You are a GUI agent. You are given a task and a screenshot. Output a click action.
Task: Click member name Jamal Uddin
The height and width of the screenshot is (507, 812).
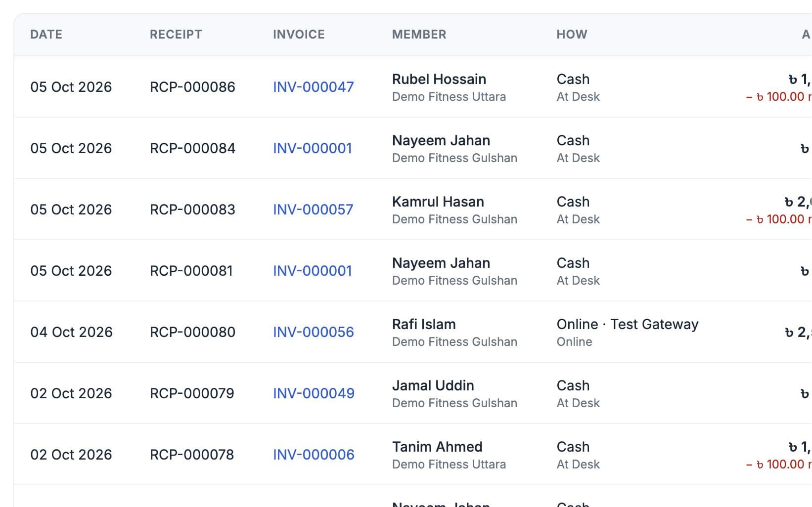coord(433,385)
